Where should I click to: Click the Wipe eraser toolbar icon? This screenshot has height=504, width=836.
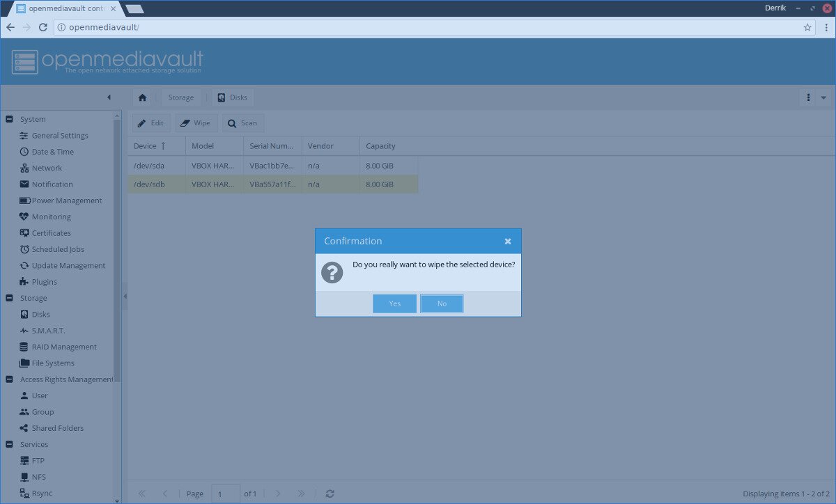click(x=185, y=123)
